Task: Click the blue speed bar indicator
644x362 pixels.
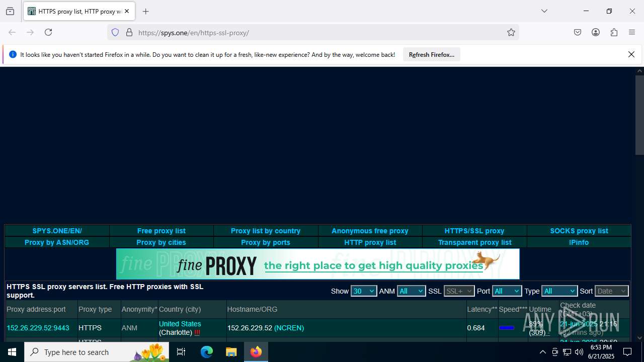Action: [506, 328]
